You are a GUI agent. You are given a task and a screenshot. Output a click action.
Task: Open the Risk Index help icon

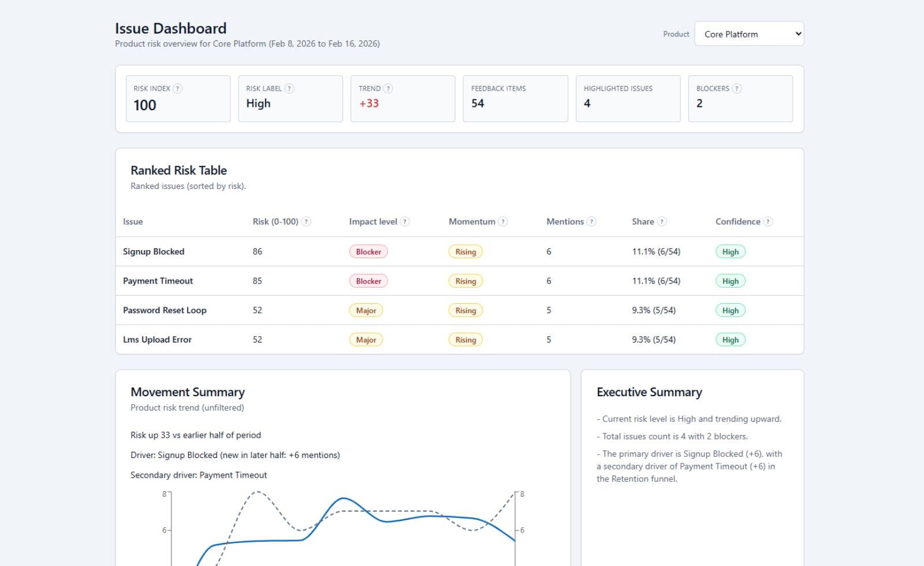178,88
